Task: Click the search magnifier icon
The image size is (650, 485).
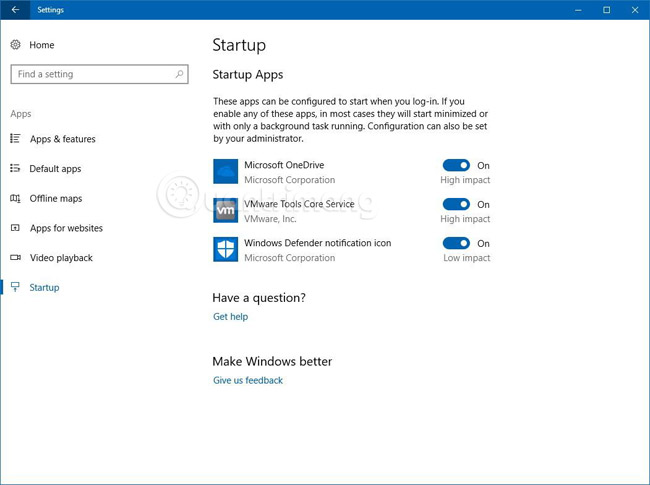Action: pos(179,74)
